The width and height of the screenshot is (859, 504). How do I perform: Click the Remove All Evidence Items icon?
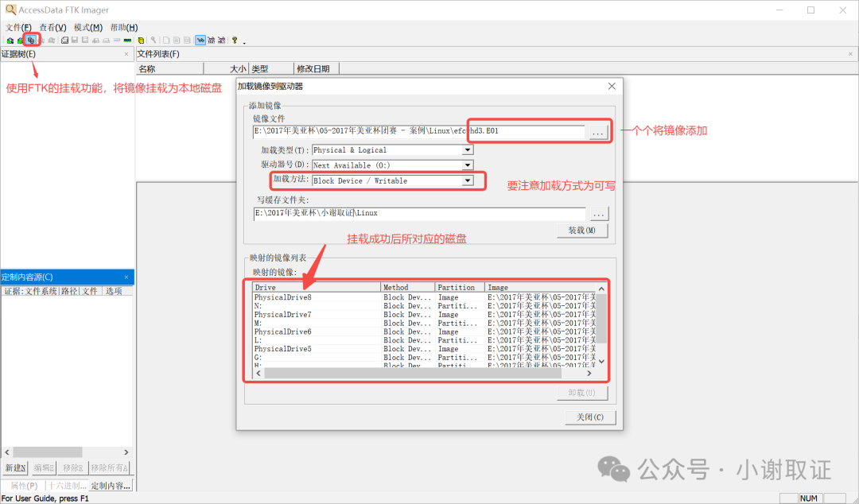52,41
